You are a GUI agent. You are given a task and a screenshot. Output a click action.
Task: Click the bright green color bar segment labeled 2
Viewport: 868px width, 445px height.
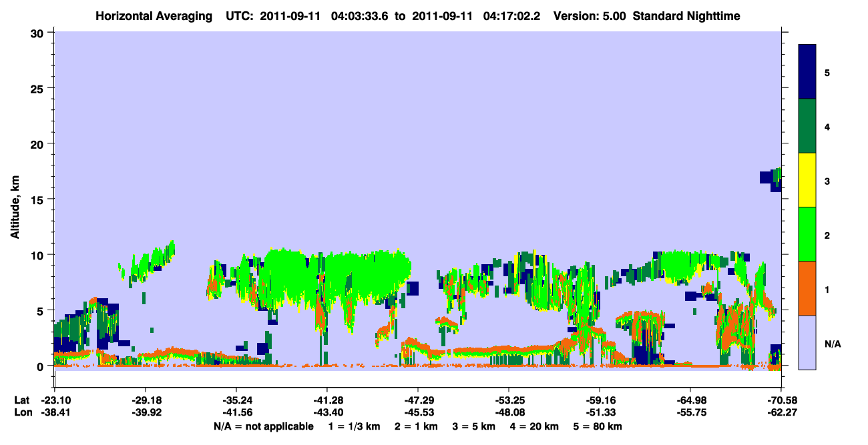pos(807,234)
